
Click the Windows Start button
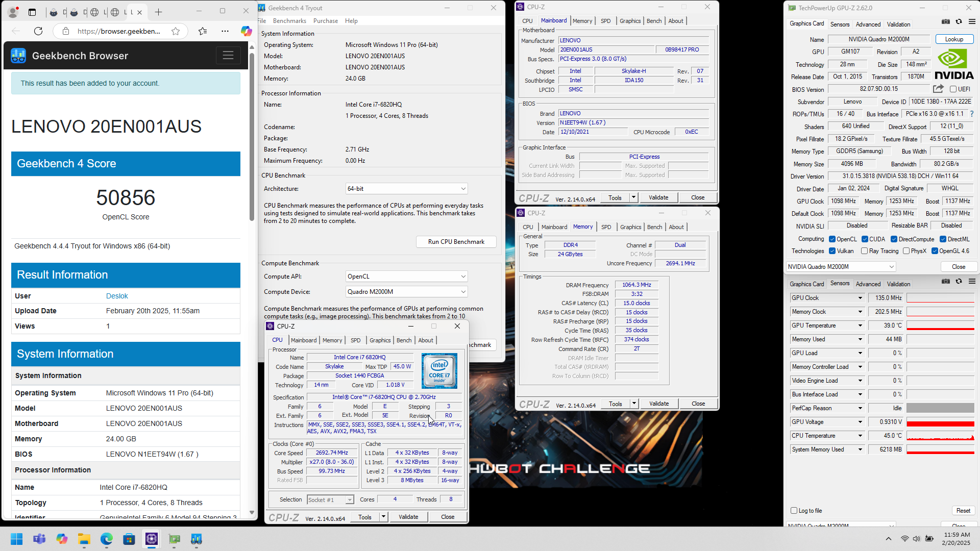pyautogui.click(x=17, y=539)
